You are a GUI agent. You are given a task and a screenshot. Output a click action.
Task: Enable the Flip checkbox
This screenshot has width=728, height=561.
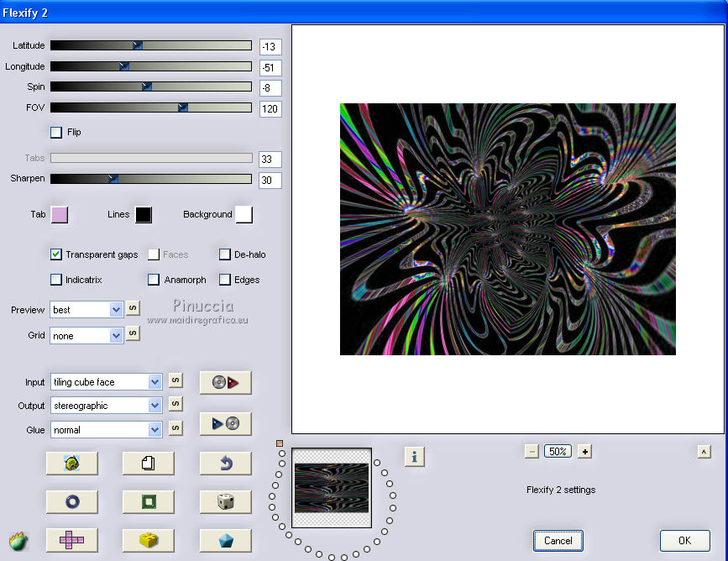point(56,133)
